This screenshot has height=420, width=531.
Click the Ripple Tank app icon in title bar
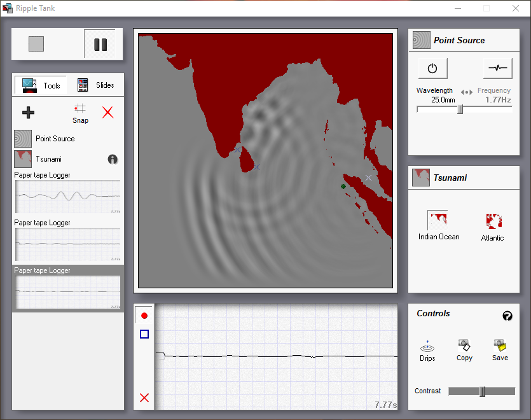pos(8,8)
